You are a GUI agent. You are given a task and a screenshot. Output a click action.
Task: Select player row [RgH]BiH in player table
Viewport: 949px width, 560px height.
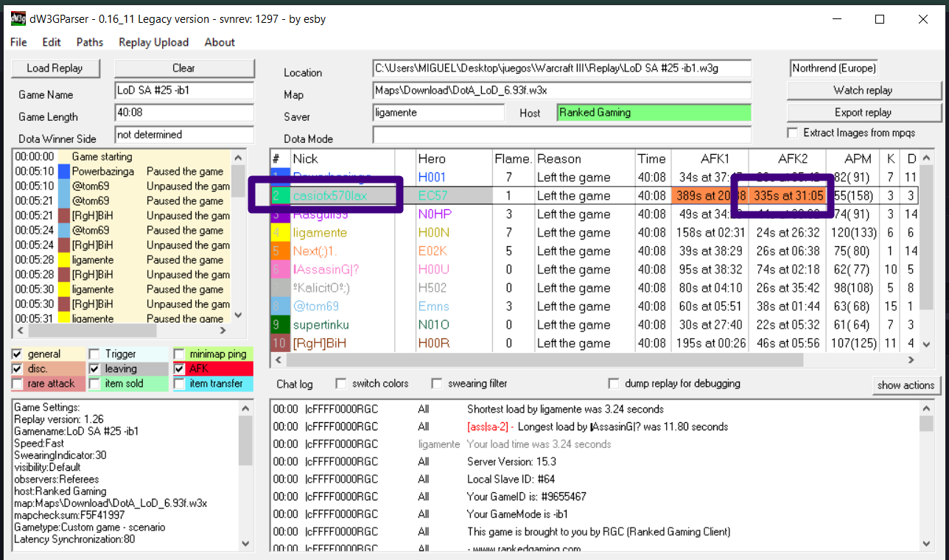coord(594,343)
